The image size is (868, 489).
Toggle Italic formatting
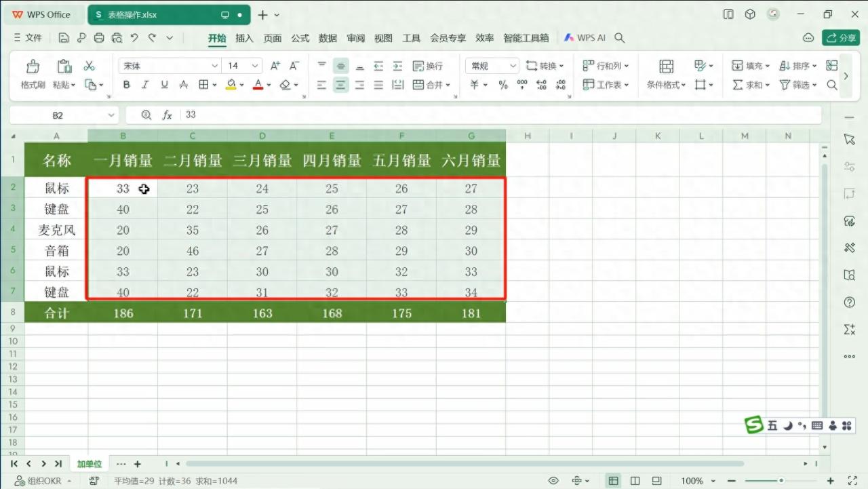[145, 85]
